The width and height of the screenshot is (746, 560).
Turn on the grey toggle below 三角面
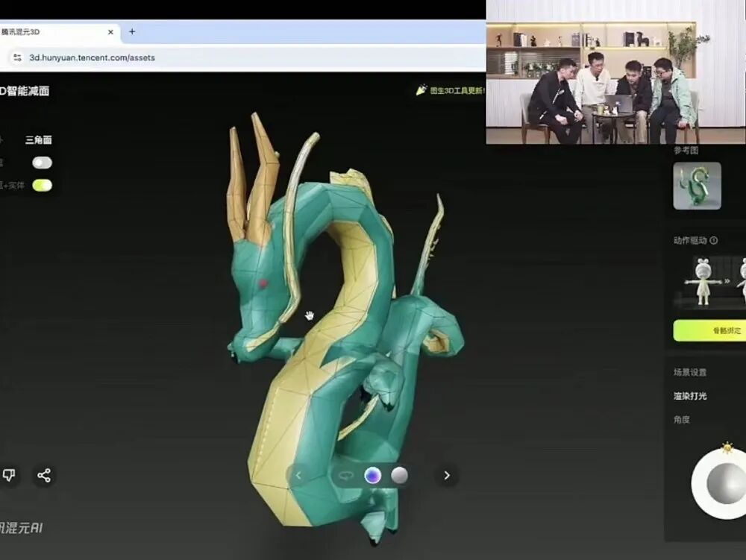(x=42, y=163)
